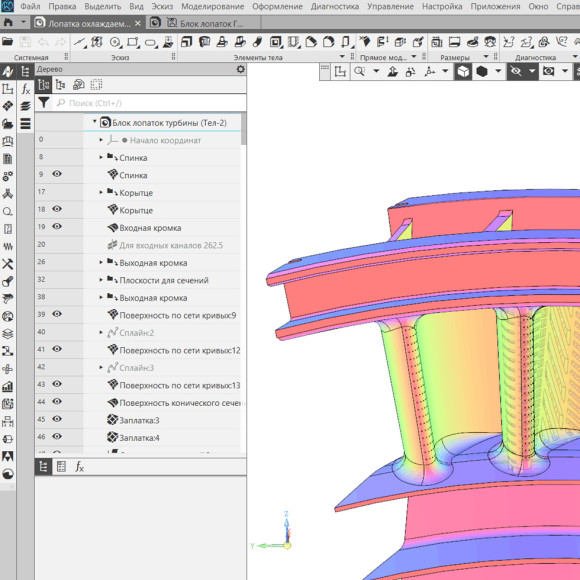This screenshot has height=580, width=580.
Task: Click the filter funnel icon in the tree panel
Action: [44, 102]
